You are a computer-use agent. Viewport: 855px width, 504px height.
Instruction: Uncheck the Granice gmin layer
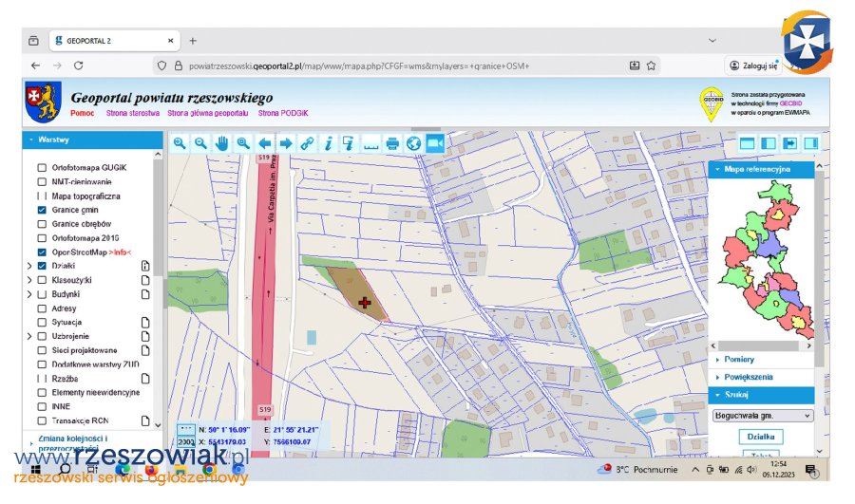[x=42, y=210]
